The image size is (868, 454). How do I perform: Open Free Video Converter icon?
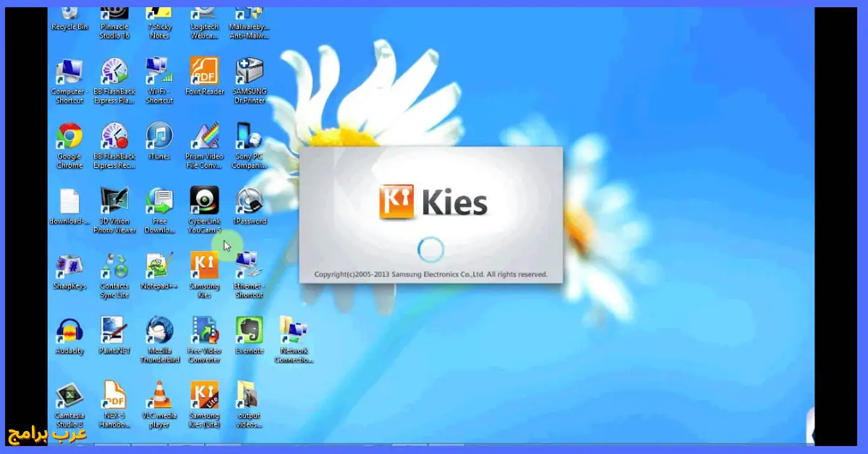pyautogui.click(x=205, y=340)
